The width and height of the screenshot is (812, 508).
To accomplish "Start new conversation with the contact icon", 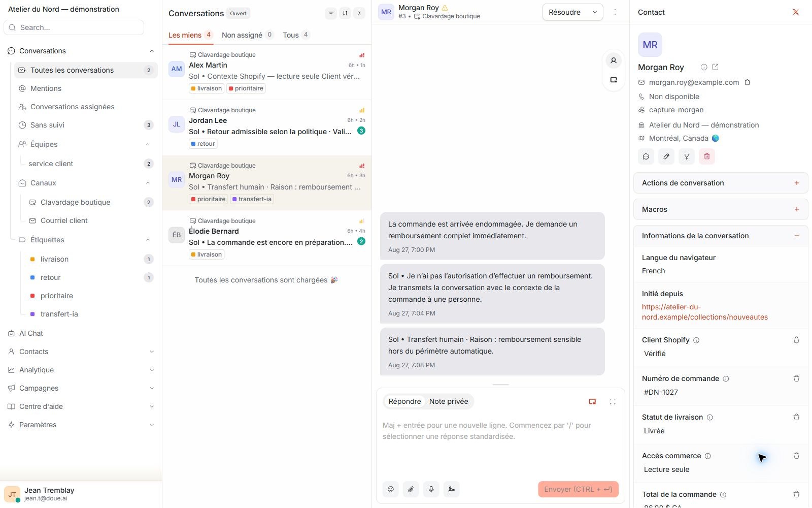I will [x=646, y=156].
